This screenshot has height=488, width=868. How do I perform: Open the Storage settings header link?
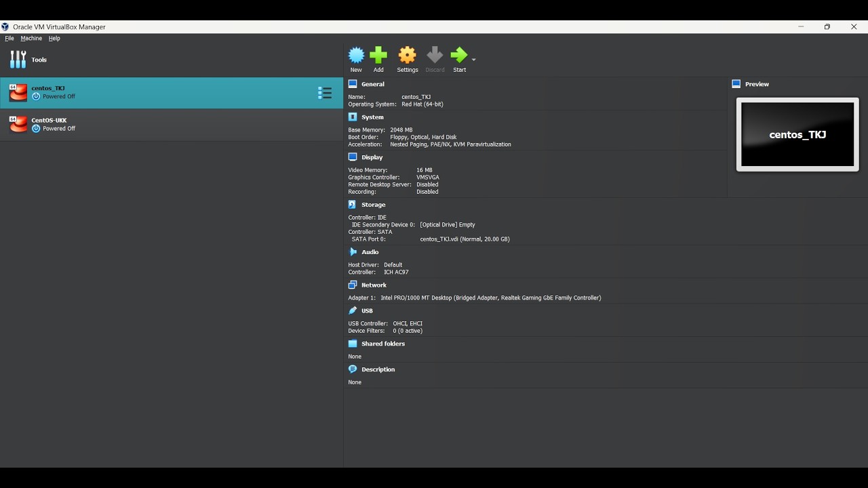point(374,205)
